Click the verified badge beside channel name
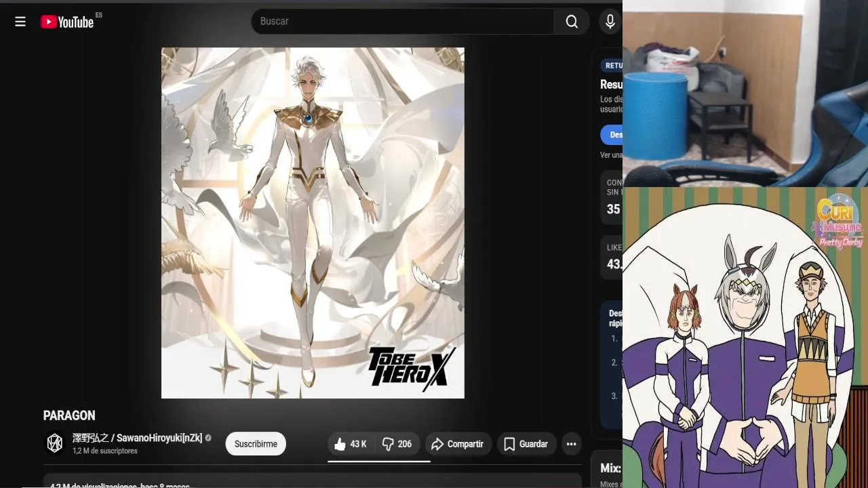Viewport: 868px width, 488px height. coord(208,438)
